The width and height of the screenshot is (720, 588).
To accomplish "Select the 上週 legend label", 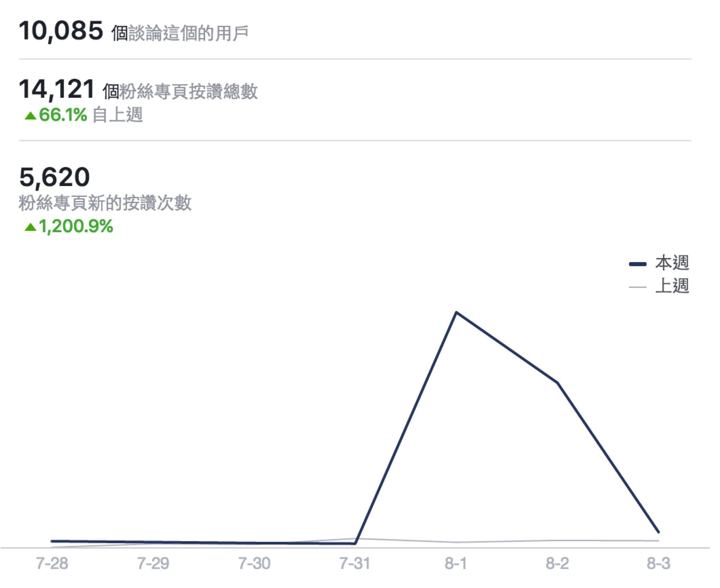I will point(672,286).
